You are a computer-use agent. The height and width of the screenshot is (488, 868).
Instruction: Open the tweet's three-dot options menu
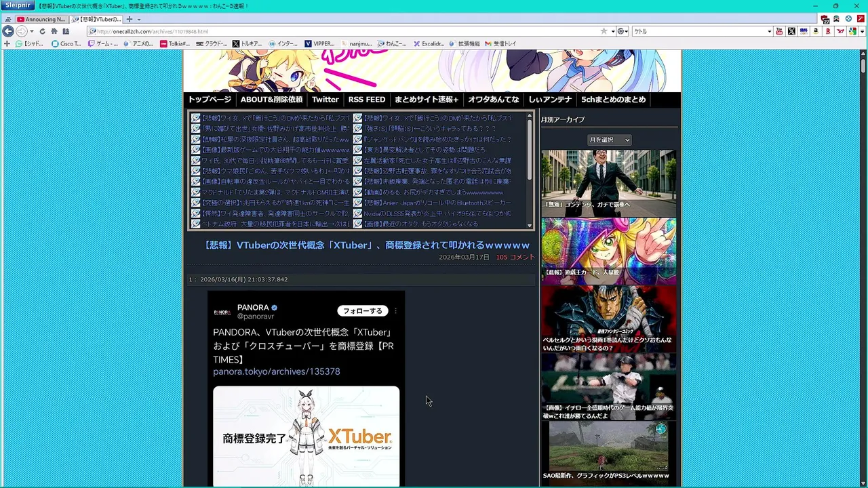(x=395, y=311)
